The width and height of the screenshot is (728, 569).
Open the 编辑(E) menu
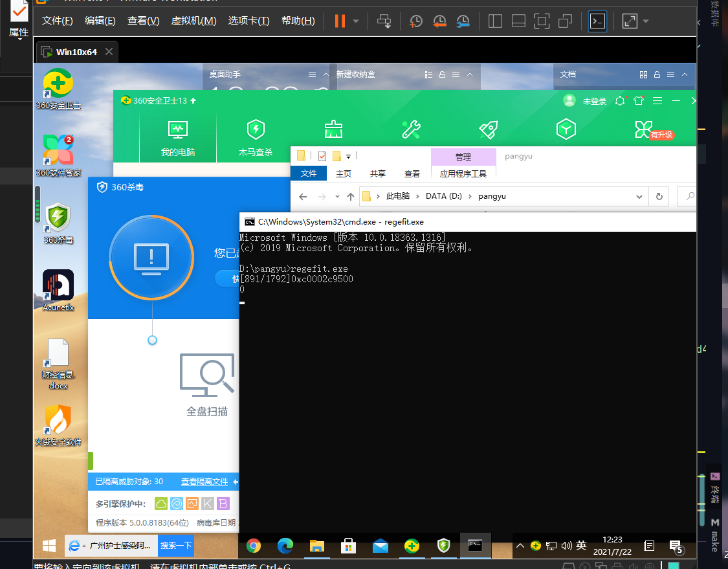coord(100,21)
